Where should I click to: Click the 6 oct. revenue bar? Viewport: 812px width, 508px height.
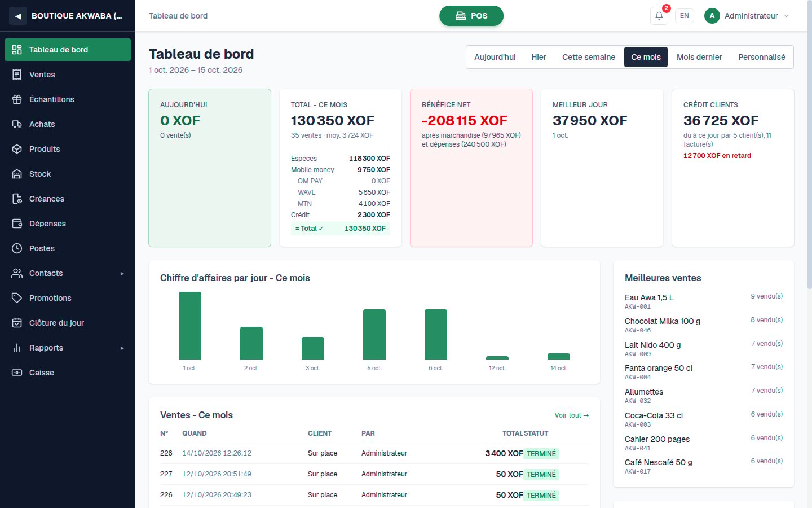[436, 334]
